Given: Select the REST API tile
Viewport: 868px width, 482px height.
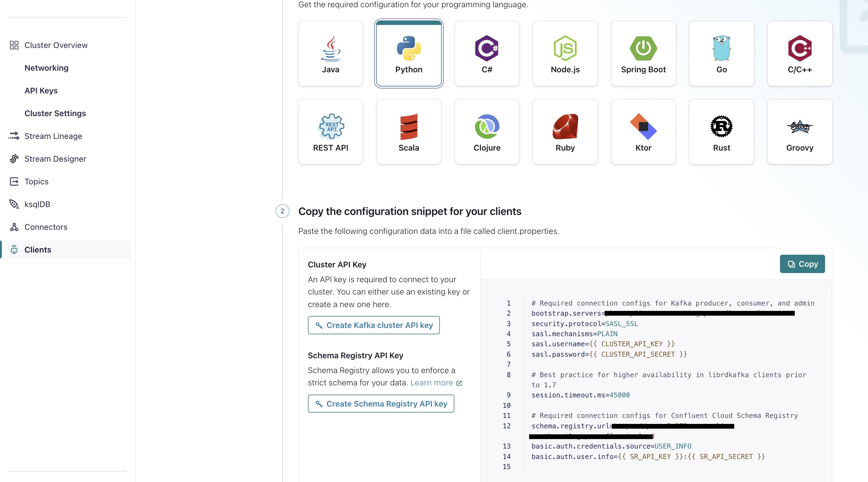Looking at the screenshot, I should [x=330, y=132].
